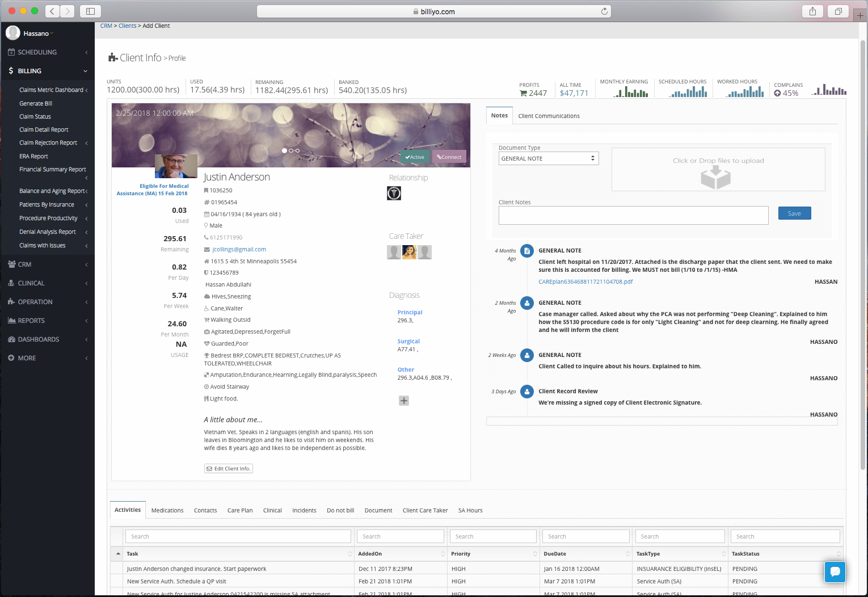Screen dimensions: 868x597
Task: Click the Justin Anderson profile photo
Action: (176, 166)
